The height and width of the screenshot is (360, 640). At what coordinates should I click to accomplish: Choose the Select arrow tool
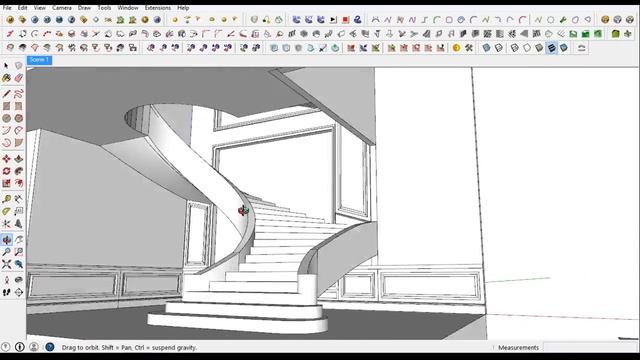tap(6, 65)
